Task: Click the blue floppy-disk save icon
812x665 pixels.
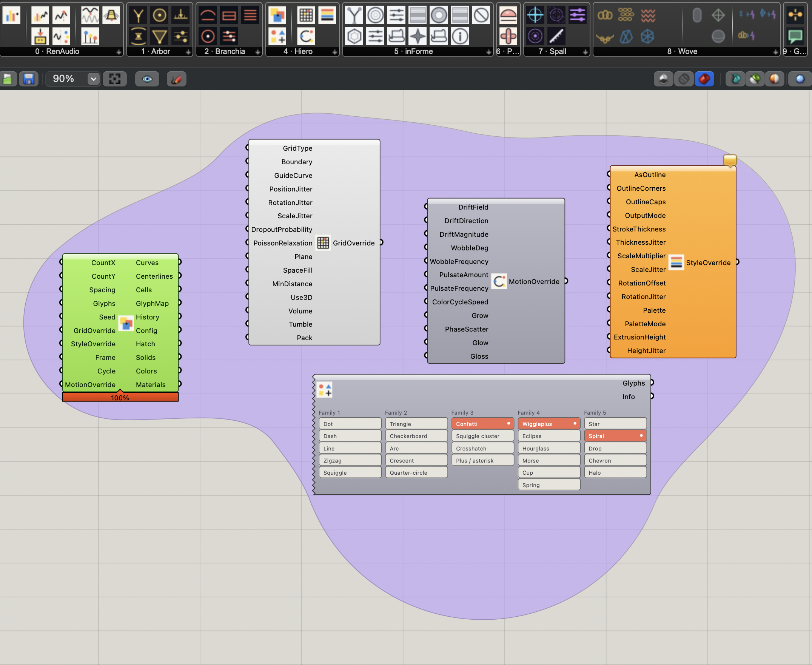Action: tap(29, 79)
